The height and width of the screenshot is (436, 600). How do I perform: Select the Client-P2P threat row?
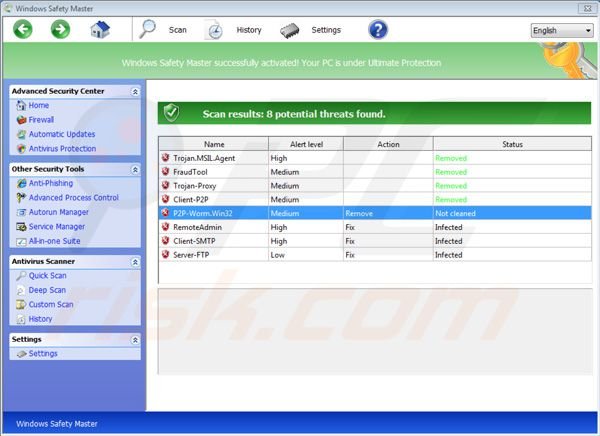(x=375, y=199)
